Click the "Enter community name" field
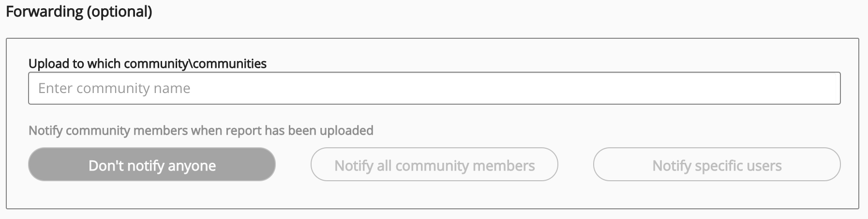Viewport: 868px width, 219px height. click(x=434, y=88)
